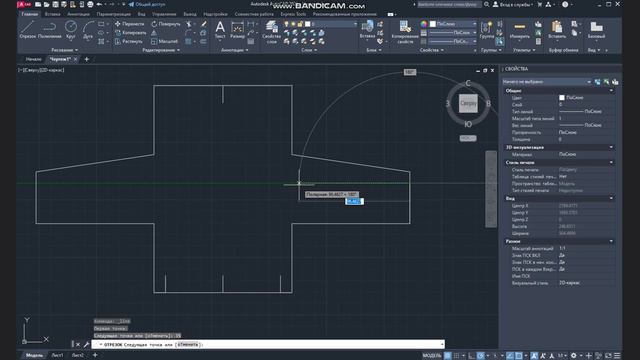Add a new drawing tab with plus button
Viewport: 640px width, 360px height.
tap(87, 59)
